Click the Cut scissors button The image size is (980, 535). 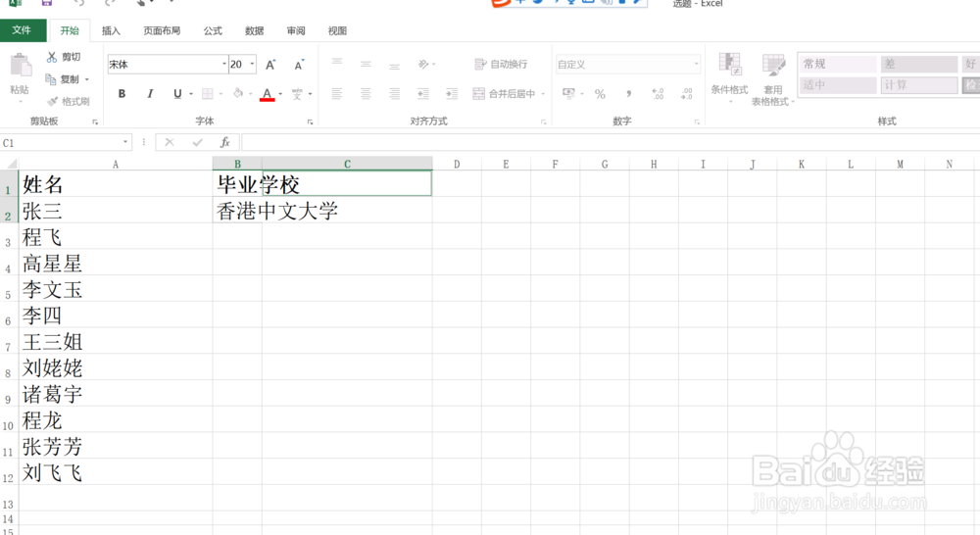click(x=64, y=57)
